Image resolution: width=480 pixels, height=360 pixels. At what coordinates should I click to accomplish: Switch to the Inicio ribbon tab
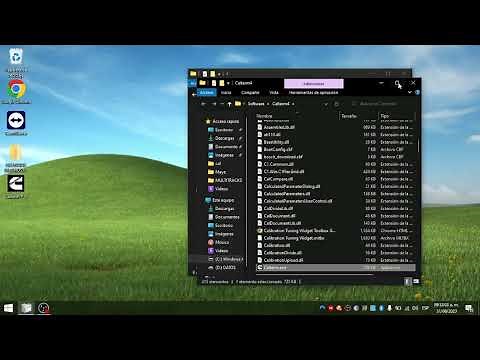click(x=226, y=92)
